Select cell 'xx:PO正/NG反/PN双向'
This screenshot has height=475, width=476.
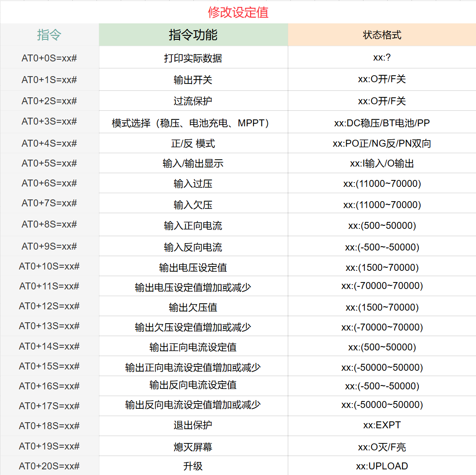382,143
